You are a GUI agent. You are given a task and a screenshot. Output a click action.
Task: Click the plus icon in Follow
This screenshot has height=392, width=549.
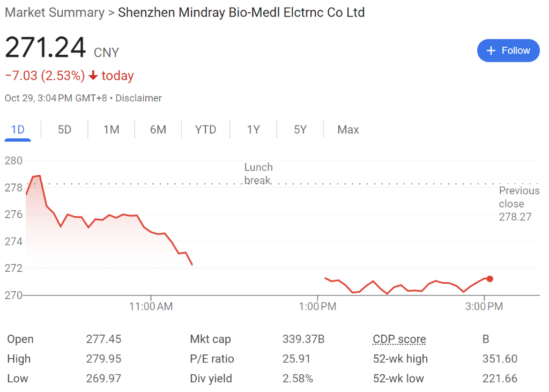[491, 50]
